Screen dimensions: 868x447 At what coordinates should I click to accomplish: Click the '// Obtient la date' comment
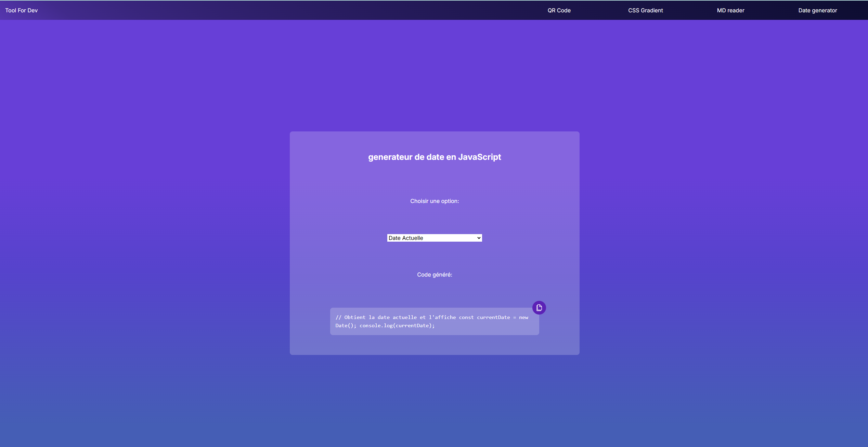coord(363,317)
